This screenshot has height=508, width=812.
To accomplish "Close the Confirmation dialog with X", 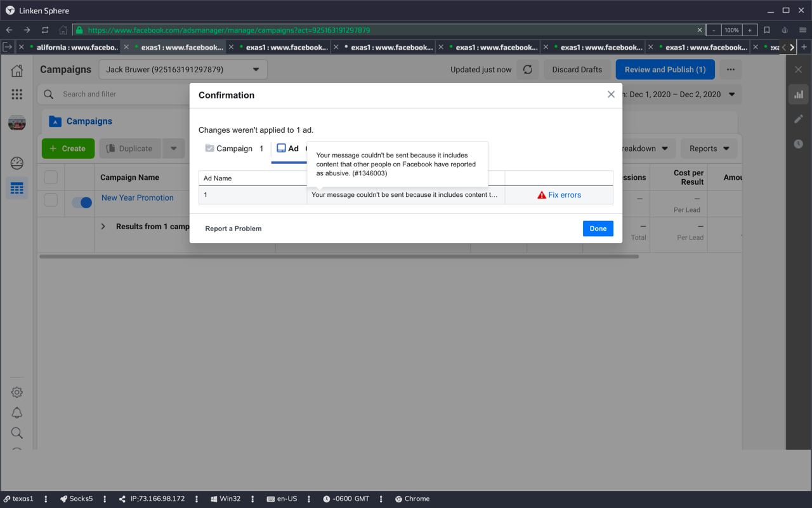I will (x=611, y=94).
